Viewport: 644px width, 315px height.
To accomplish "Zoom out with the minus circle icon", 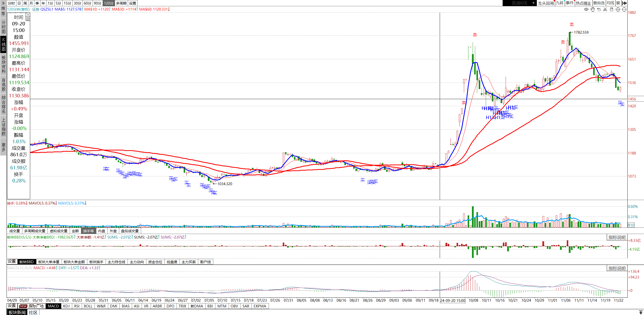I will coord(624,9).
